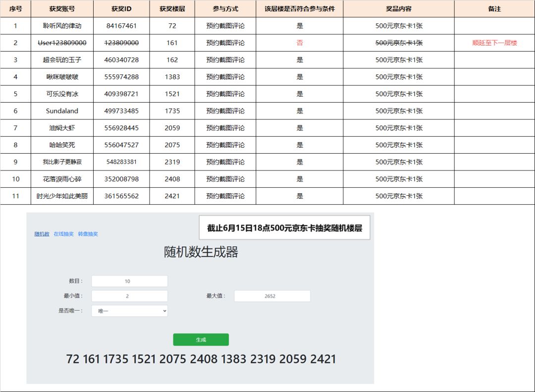Click the ID cell 556928445
Screen dimensions: 535x392
[x=121, y=128]
